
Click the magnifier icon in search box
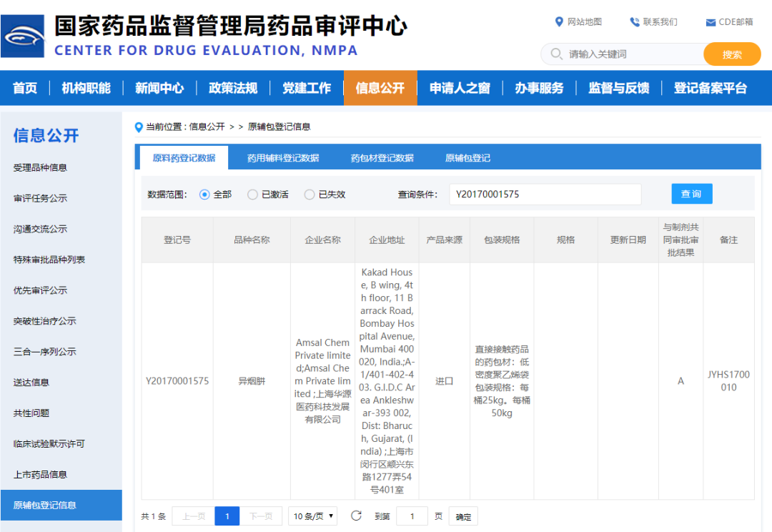click(x=556, y=54)
